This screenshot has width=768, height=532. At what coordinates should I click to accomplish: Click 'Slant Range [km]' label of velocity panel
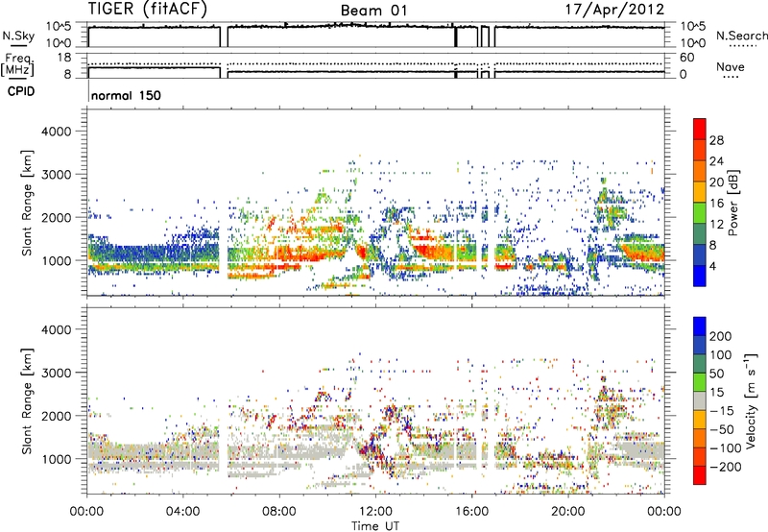click(27, 400)
